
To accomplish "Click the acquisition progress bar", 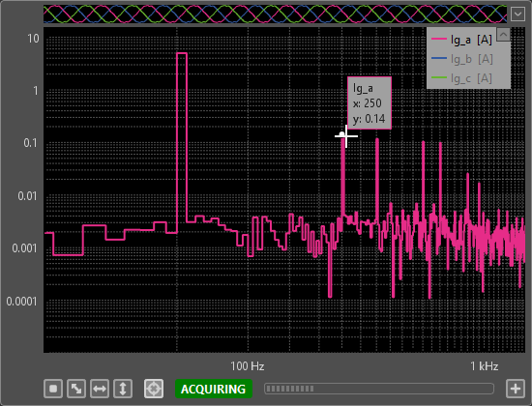I will [x=379, y=389].
